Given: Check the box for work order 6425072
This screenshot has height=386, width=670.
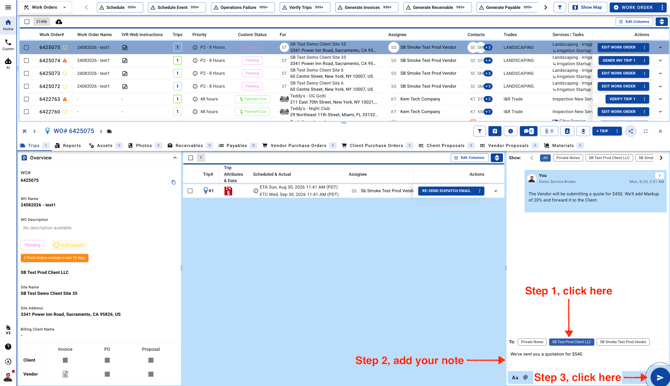Looking at the screenshot, I should (x=26, y=86).
